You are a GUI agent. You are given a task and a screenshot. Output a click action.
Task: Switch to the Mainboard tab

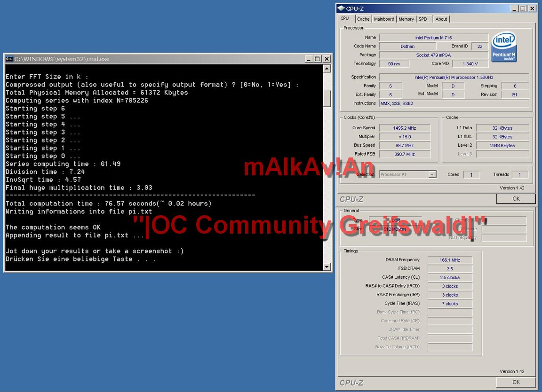[x=384, y=19]
